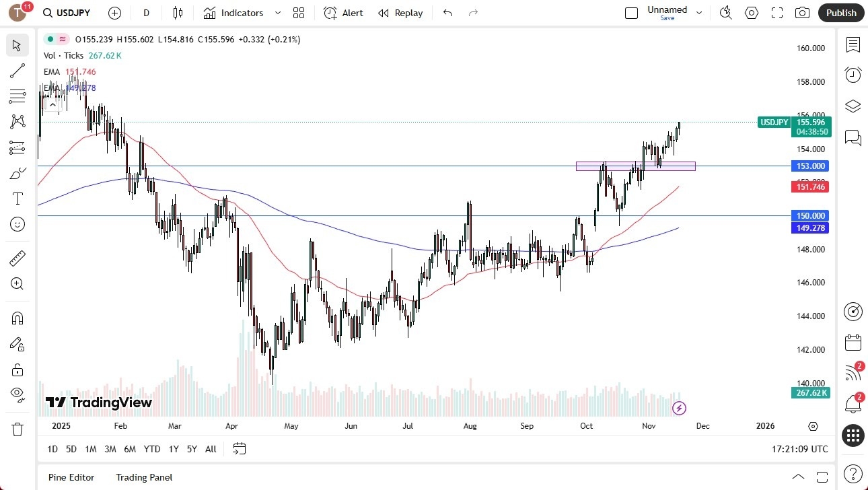
Task: Enable magnet mode in the drawing toolbar
Action: pyautogui.click(x=17, y=318)
